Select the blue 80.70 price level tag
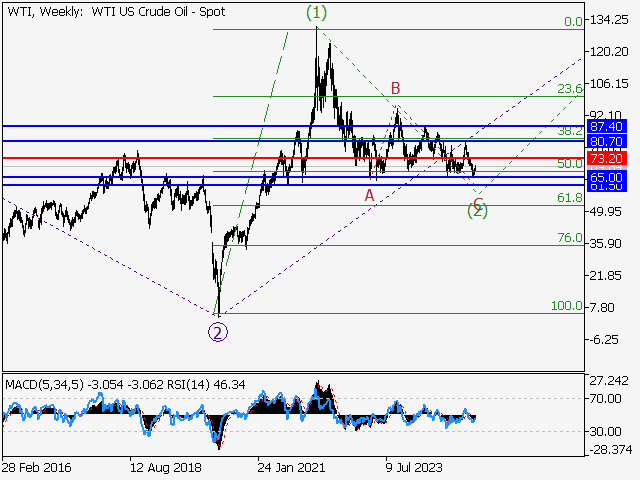This screenshot has height=480, width=640. pyautogui.click(x=607, y=142)
